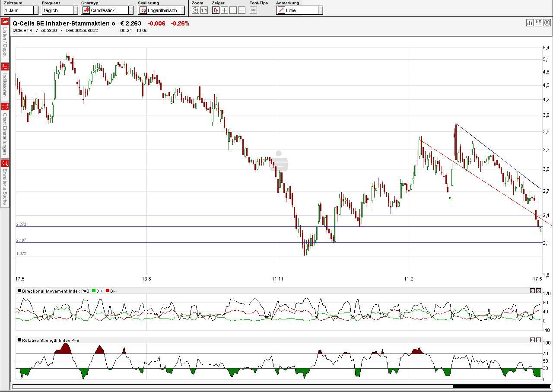The image size is (553, 392).
Task: Click the change value -0,006
Action: (156, 23)
